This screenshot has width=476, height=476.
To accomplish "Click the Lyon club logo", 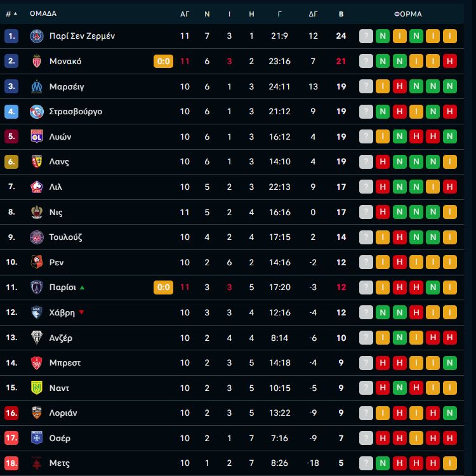I will tap(36, 136).
